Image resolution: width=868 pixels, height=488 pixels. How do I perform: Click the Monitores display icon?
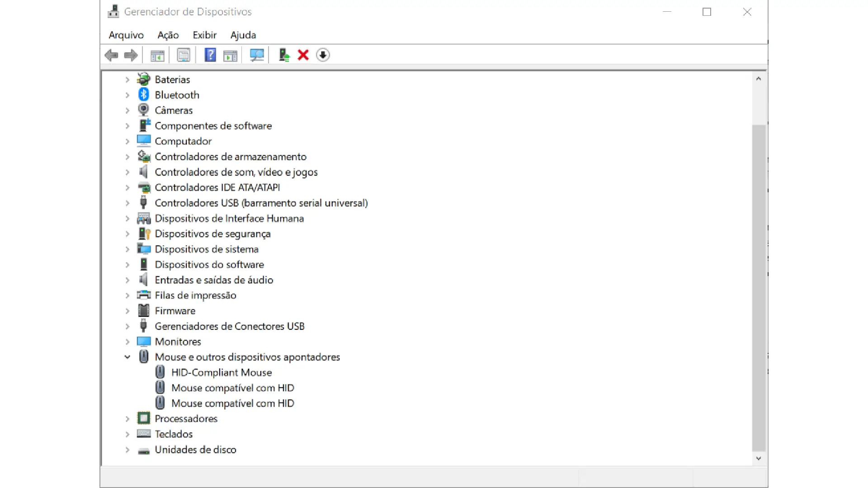pyautogui.click(x=144, y=341)
